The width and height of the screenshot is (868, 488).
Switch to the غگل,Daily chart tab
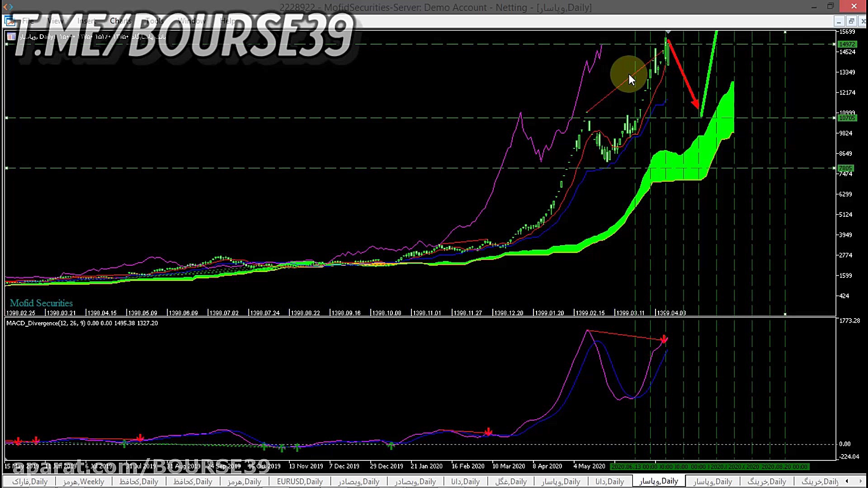pos(511,481)
